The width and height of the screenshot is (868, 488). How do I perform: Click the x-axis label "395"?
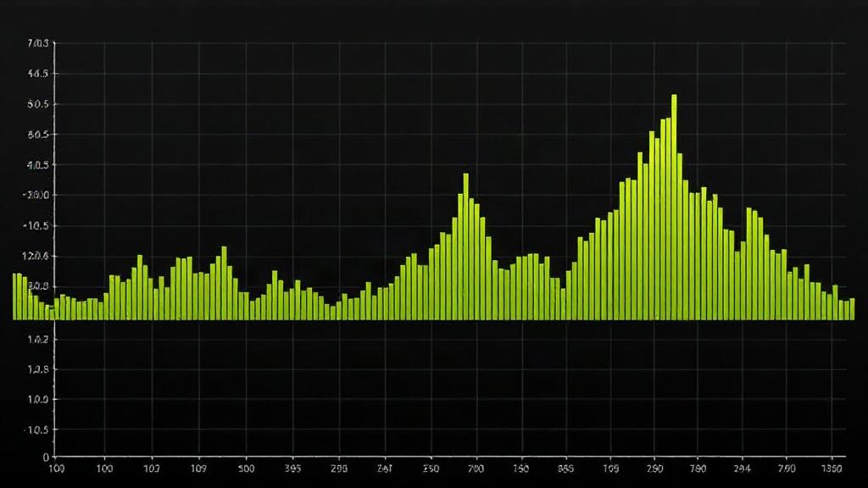[292, 469]
